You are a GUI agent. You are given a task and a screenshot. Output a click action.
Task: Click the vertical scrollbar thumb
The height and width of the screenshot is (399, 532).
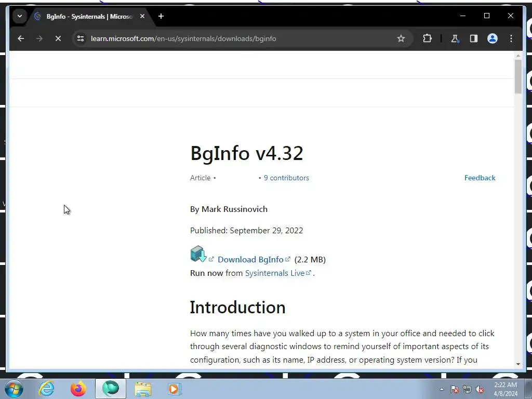click(x=518, y=77)
